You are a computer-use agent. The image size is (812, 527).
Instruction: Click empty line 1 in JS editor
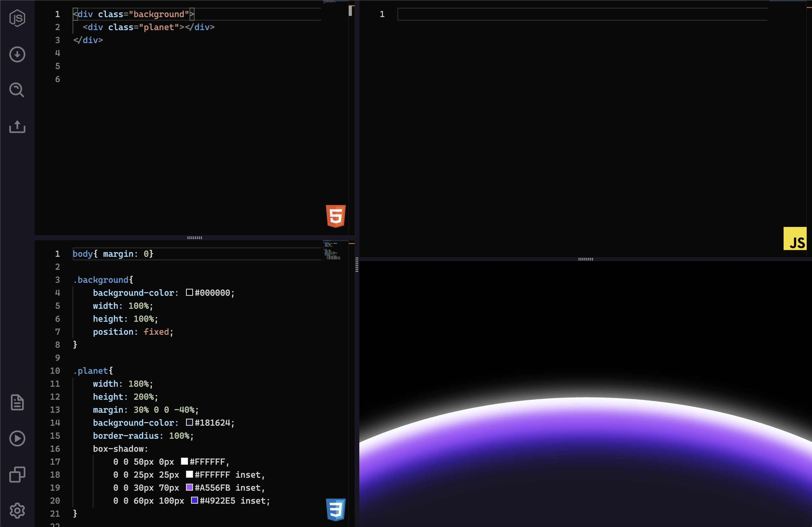tap(582, 14)
